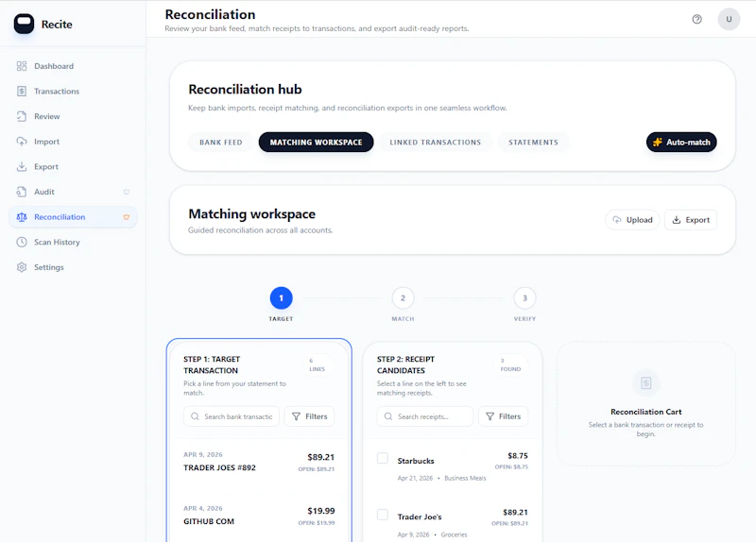Click the Audit file search icon
The height and width of the screenshot is (542, 756).
[22, 192]
